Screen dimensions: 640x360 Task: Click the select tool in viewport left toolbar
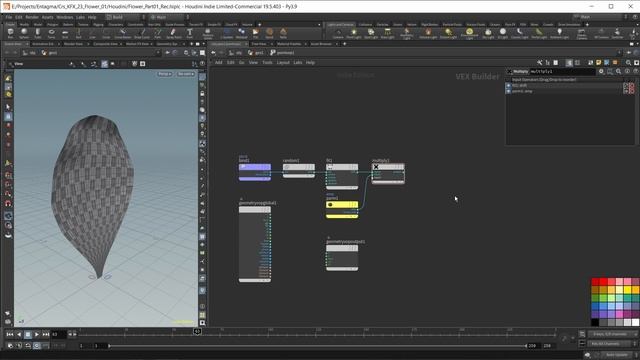coord(8,107)
